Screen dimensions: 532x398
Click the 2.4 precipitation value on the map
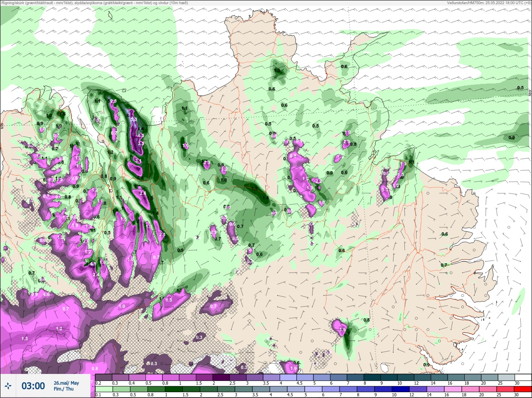(x=96, y=275)
